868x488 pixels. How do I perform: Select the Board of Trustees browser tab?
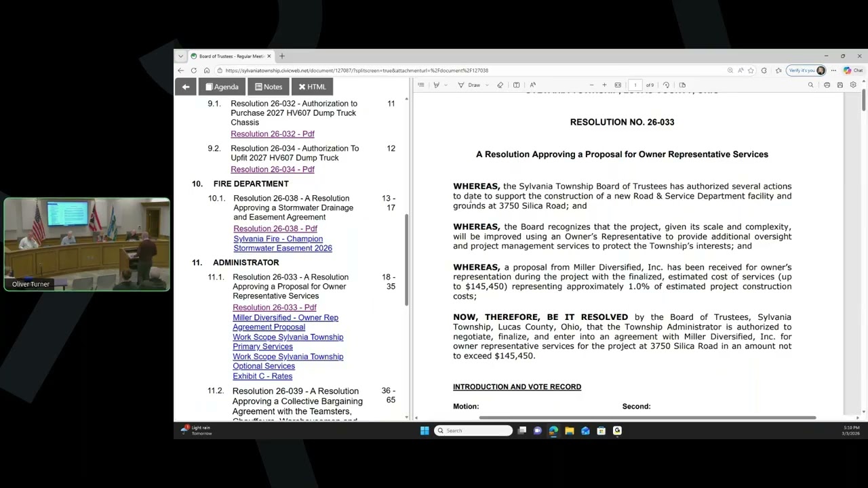pyautogui.click(x=231, y=56)
